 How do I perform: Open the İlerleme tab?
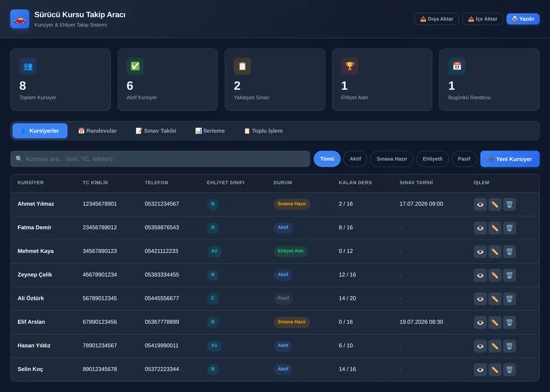pos(210,131)
